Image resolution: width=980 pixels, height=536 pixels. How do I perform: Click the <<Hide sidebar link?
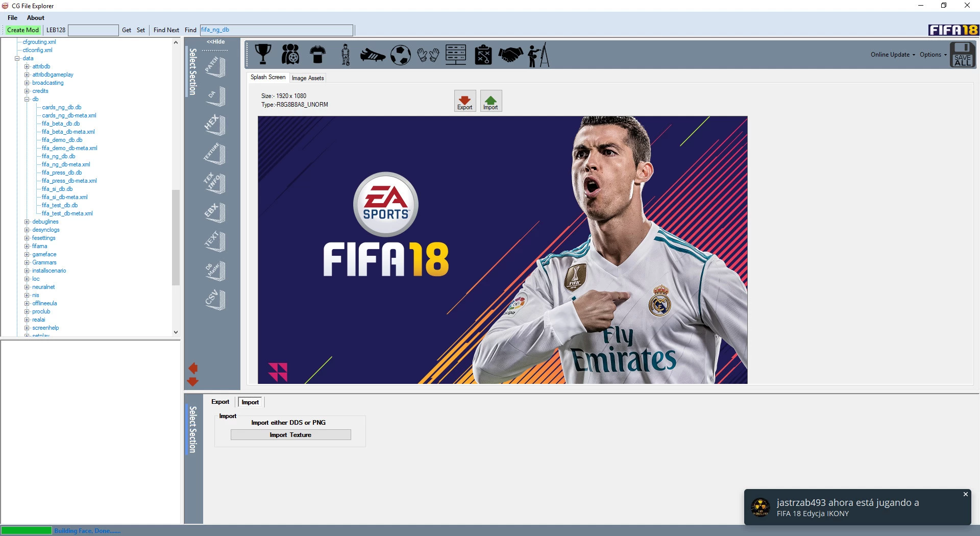click(x=215, y=42)
